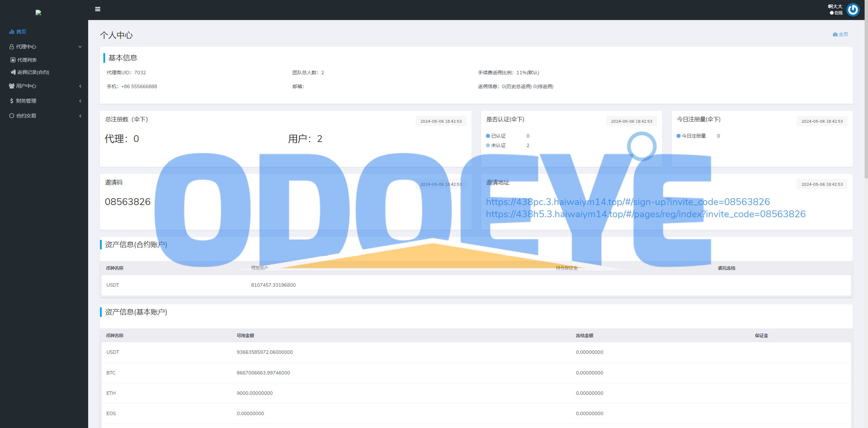The height and width of the screenshot is (428, 868).
Task: Click 个人中心 page title
Action: [116, 35]
